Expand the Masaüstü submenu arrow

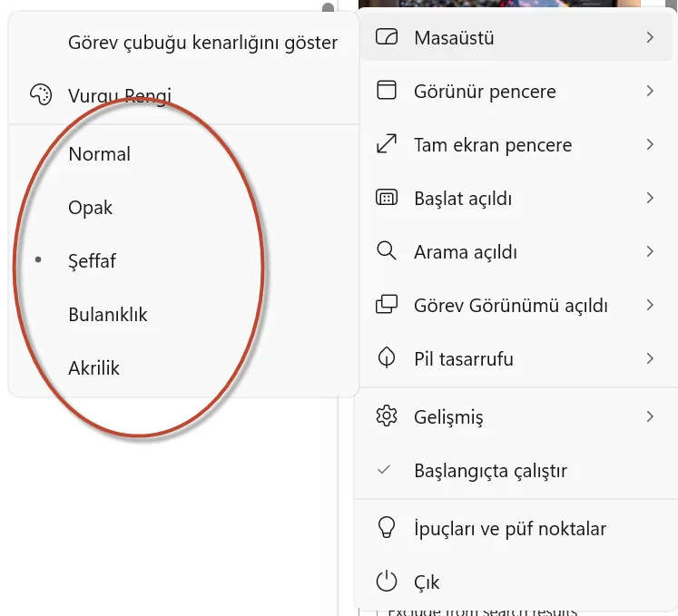coord(650,38)
